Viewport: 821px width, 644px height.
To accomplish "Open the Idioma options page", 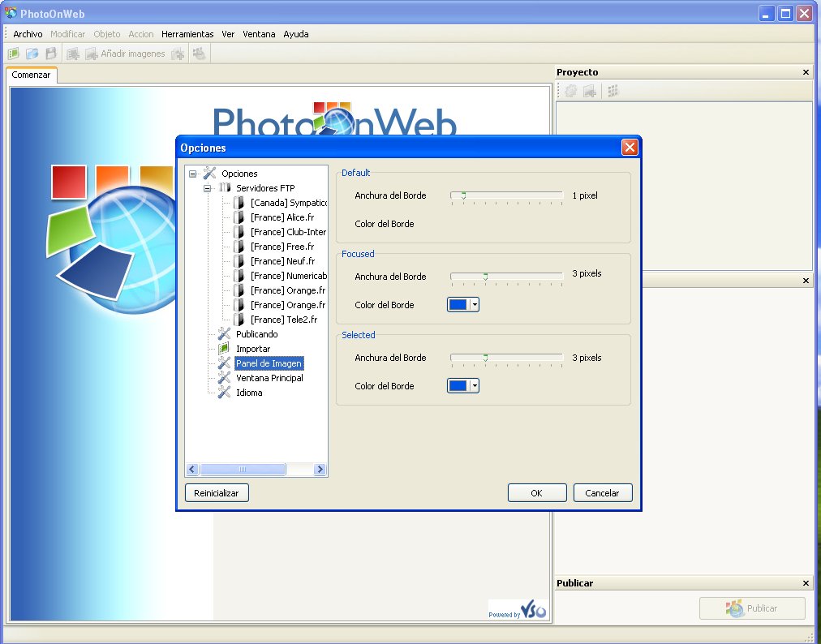I will point(249,393).
